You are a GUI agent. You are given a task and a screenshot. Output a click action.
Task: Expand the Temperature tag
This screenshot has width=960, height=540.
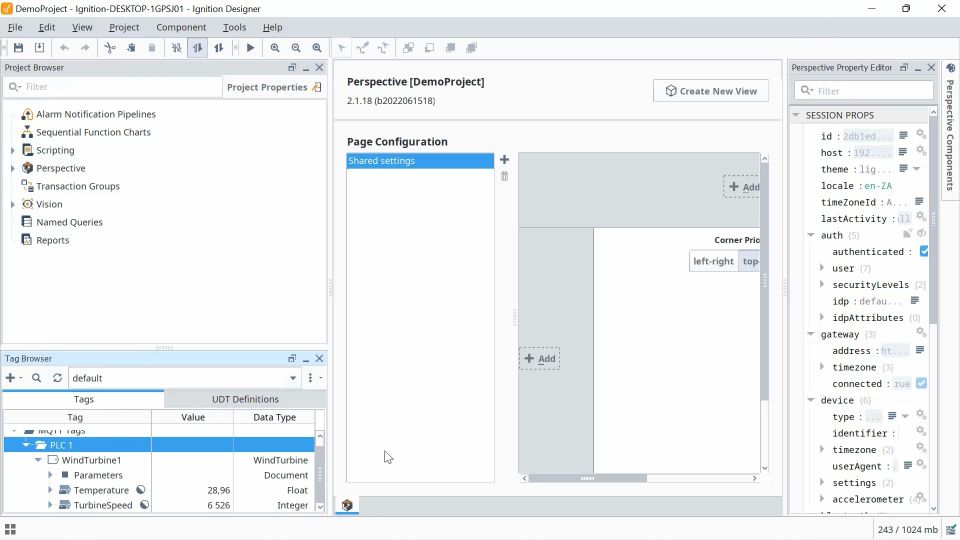50,490
